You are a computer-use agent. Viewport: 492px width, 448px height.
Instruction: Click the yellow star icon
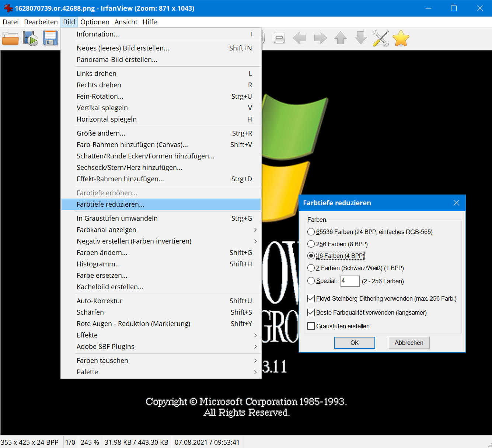(x=401, y=38)
